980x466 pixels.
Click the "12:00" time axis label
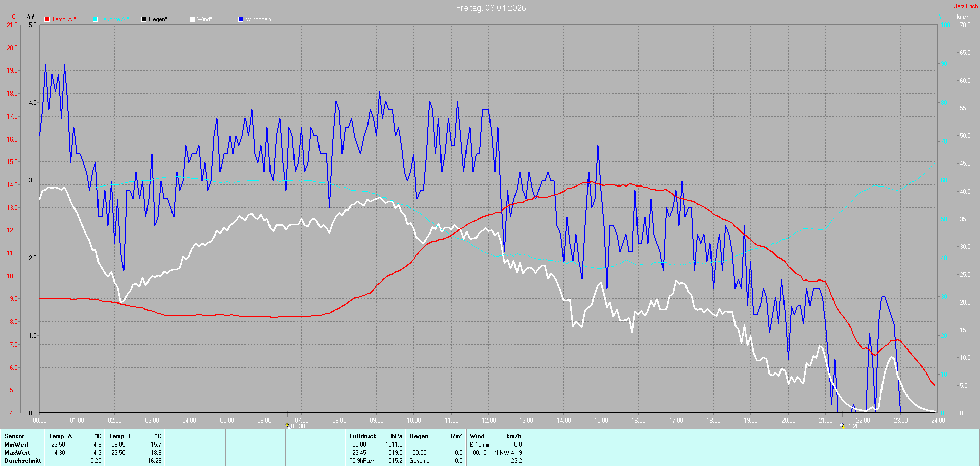[x=489, y=421]
